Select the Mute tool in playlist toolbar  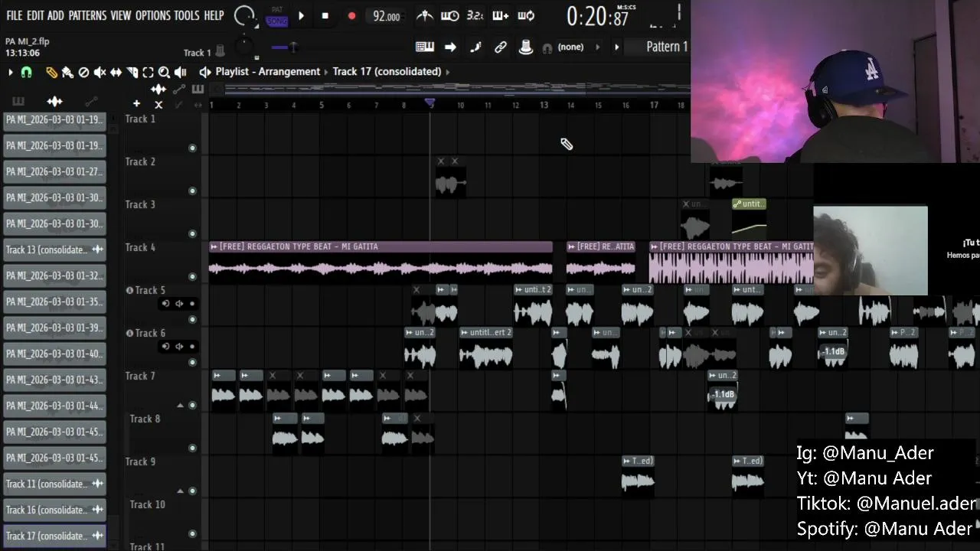pos(100,72)
